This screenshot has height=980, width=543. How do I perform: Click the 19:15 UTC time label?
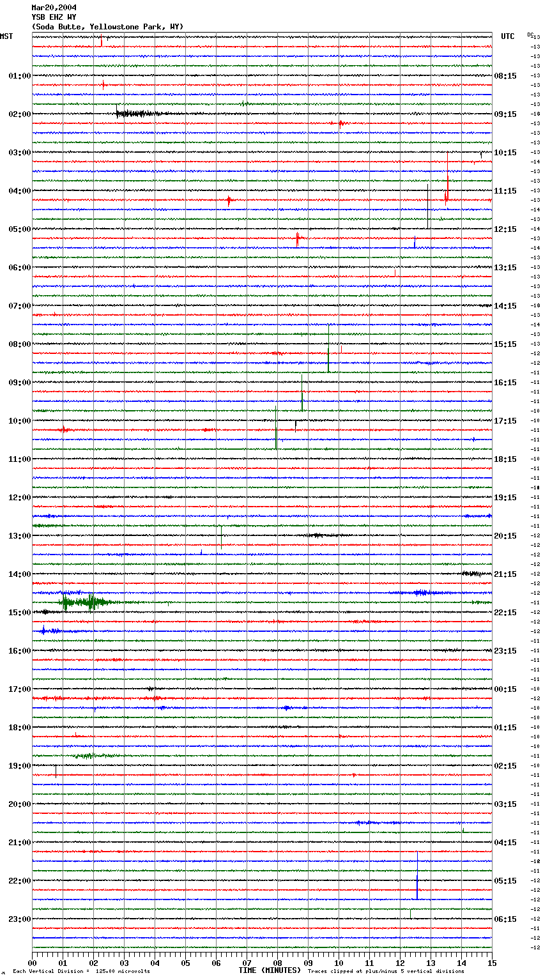(505, 498)
